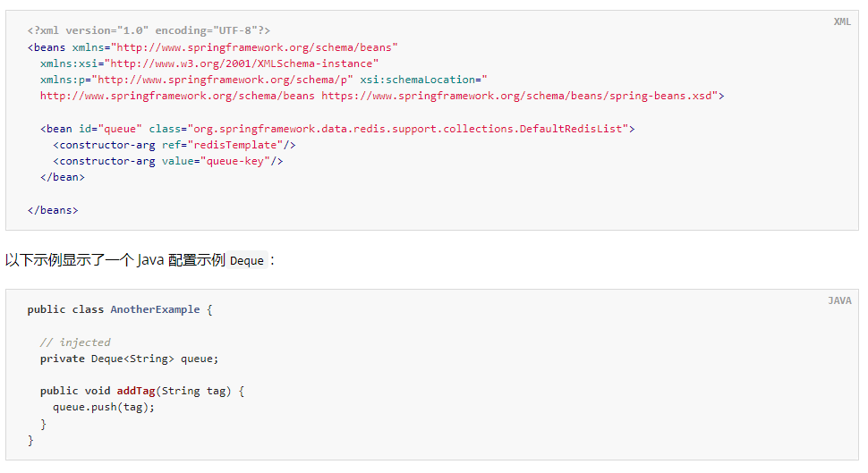Click the XML language label on first code block
Viewport: 868px width, 473px height.
[842, 21]
